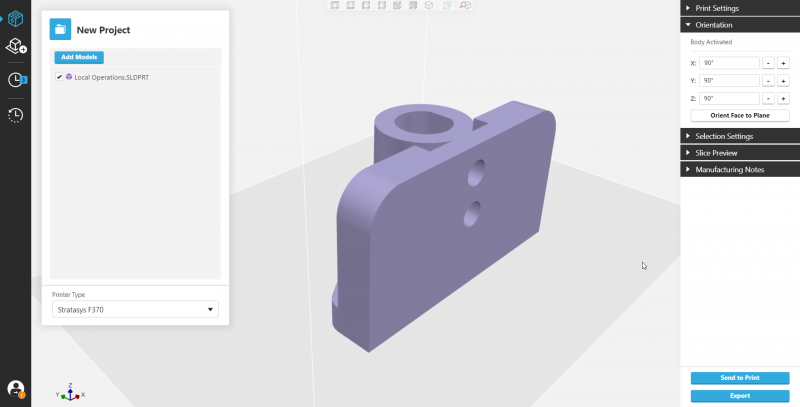The height and width of the screenshot is (407, 800).
Task: Open the Model View cube icon in sidebar
Action: pyautogui.click(x=15, y=19)
